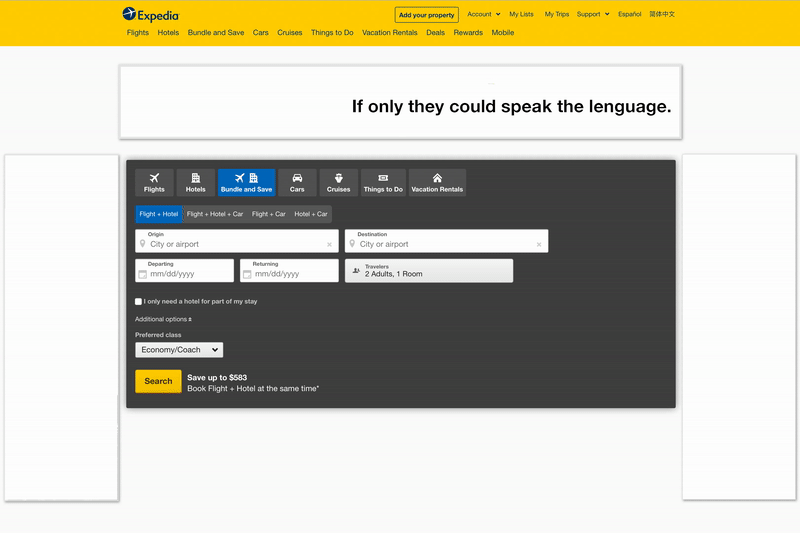800x533 pixels.
Task: Open the Account dropdown menu
Action: click(484, 14)
